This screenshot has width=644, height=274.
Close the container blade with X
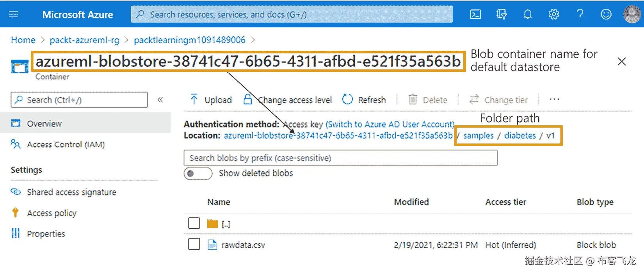[x=622, y=61]
